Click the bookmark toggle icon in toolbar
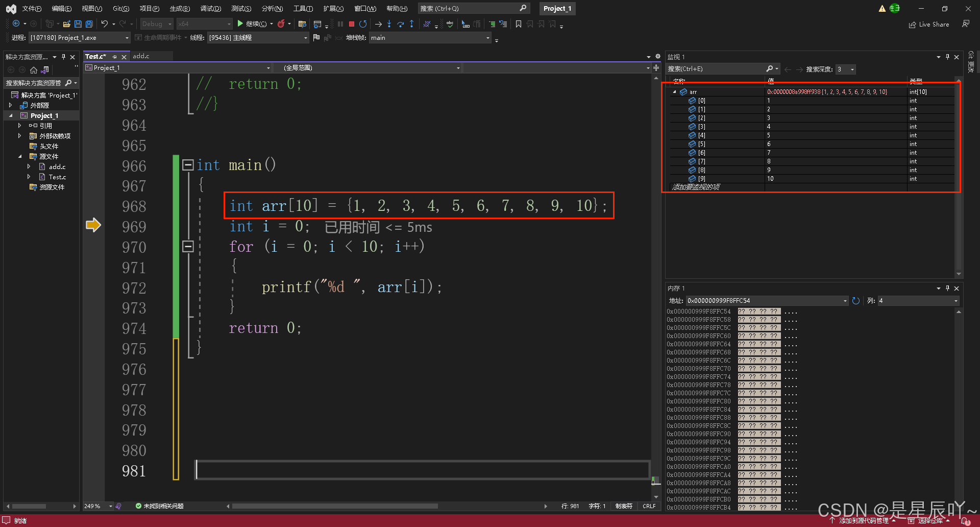Viewport: 980px width, 527px height. [x=519, y=24]
